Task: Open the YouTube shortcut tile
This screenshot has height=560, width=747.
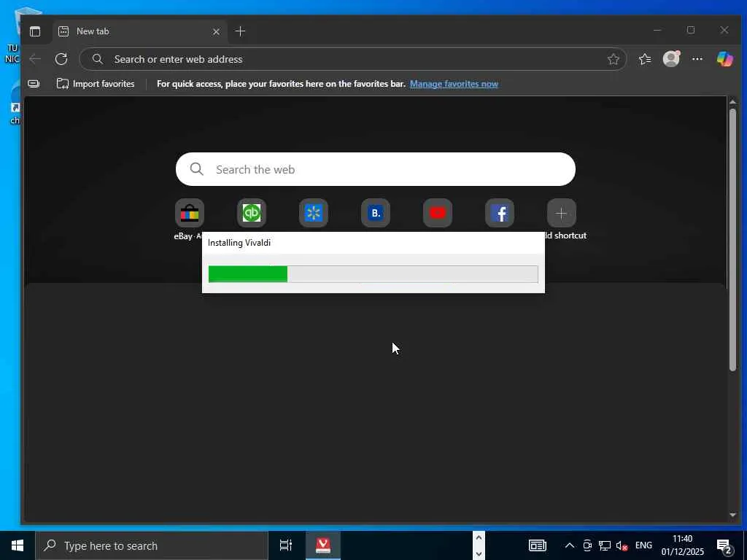Action: 438,214
